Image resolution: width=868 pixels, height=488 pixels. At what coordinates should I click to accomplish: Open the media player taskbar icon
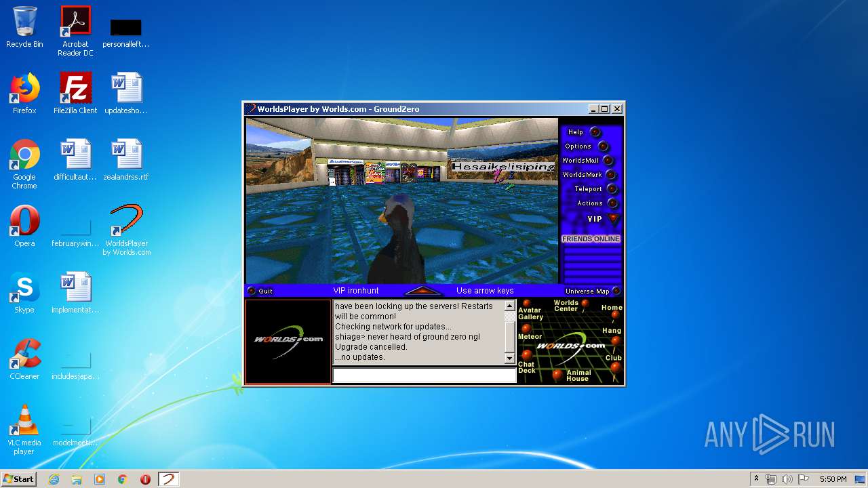click(x=100, y=479)
